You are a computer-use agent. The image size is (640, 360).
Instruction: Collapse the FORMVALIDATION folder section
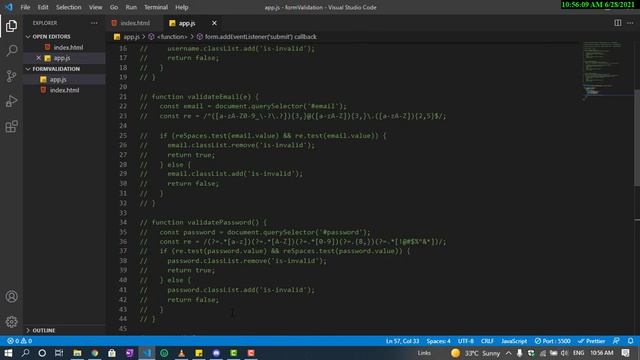click(x=56, y=69)
